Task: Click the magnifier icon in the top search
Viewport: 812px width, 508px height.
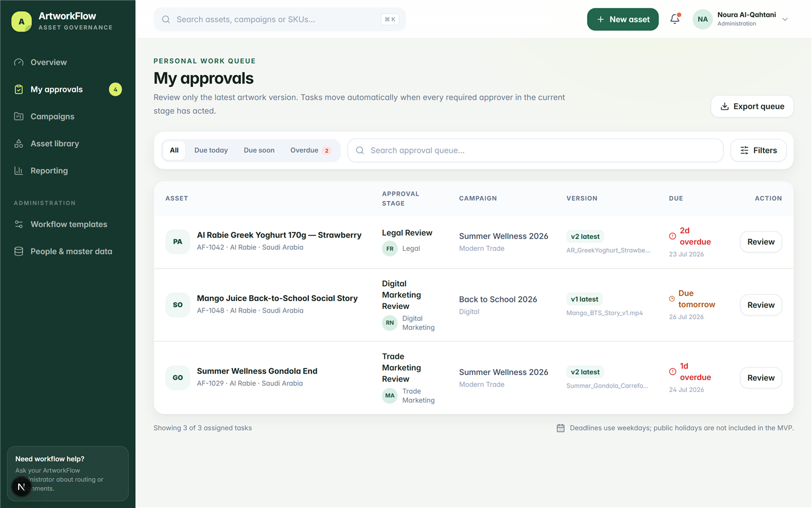Action: [x=166, y=19]
